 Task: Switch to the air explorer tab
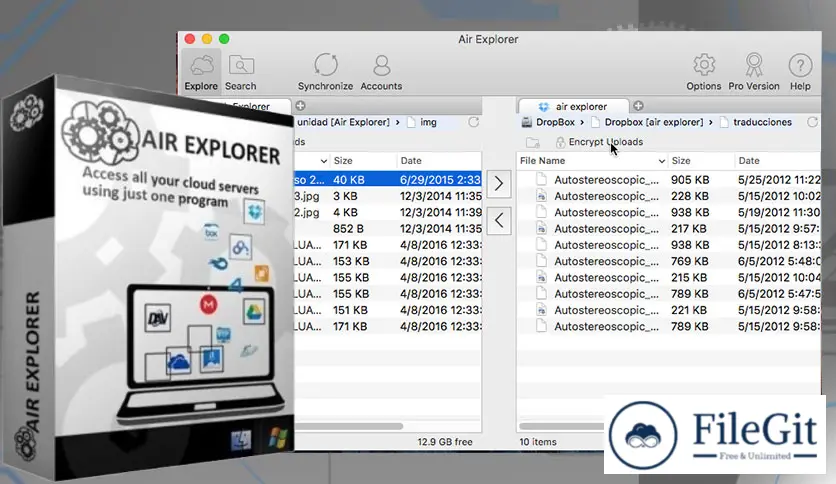click(574, 106)
